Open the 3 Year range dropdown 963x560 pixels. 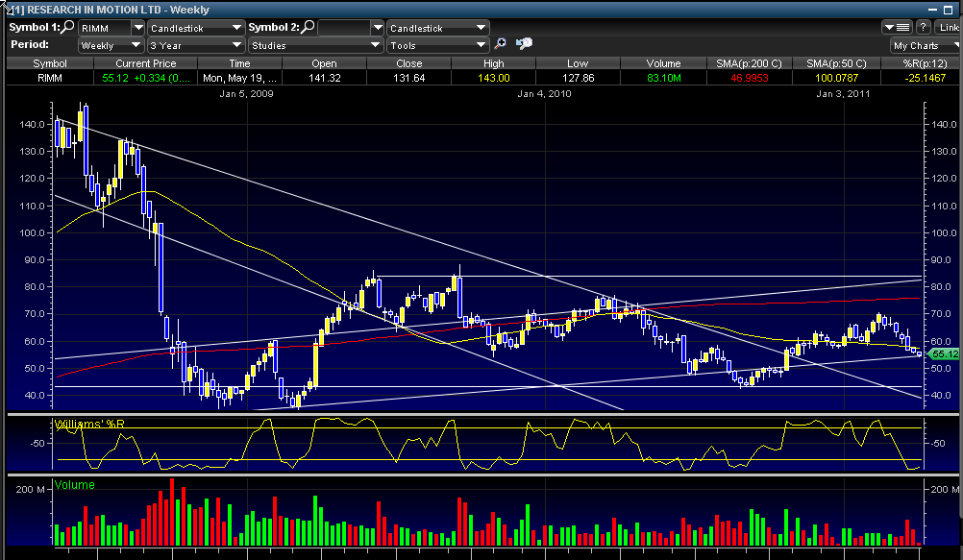click(195, 45)
